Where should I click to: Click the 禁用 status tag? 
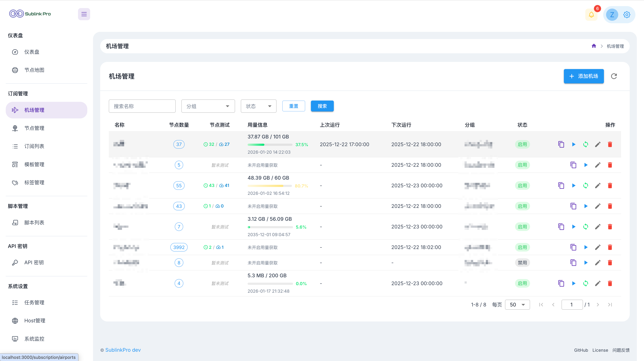[522, 263]
